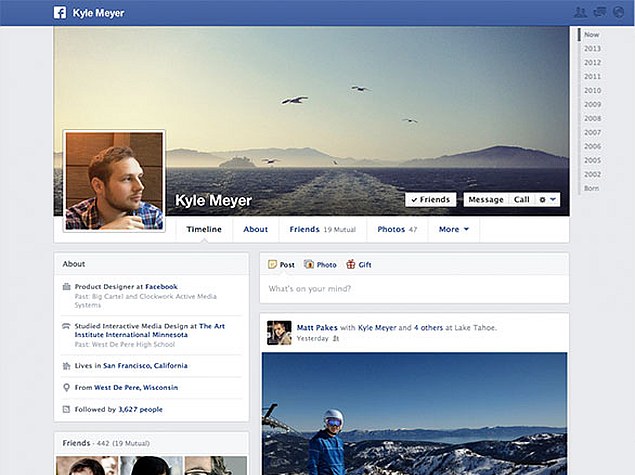This screenshot has height=475, width=635.
Task: Click the gear settings icon on cover
Action: coord(543,200)
